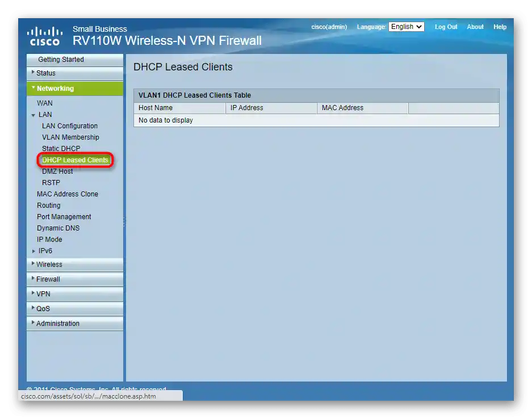The height and width of the screenshot is (419, 532).
Task: Click the sidebar resize handle dots
Action: tap(124, 222)
